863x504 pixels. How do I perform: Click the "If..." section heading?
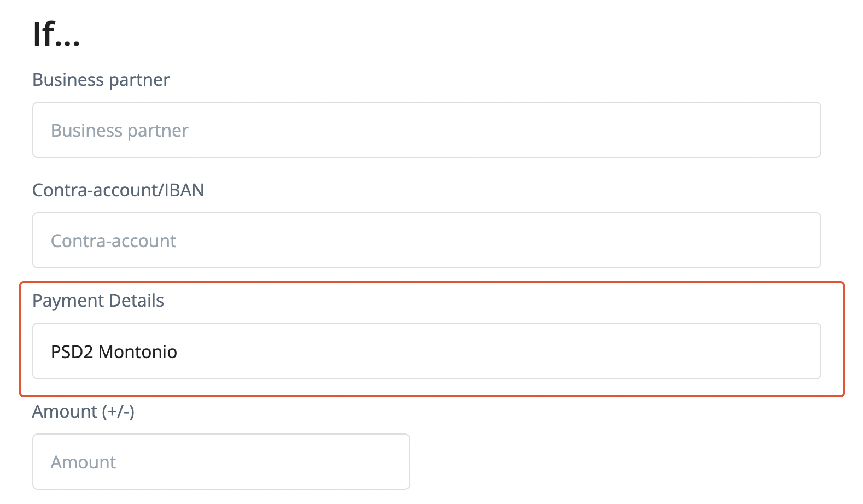pos(56,35)
